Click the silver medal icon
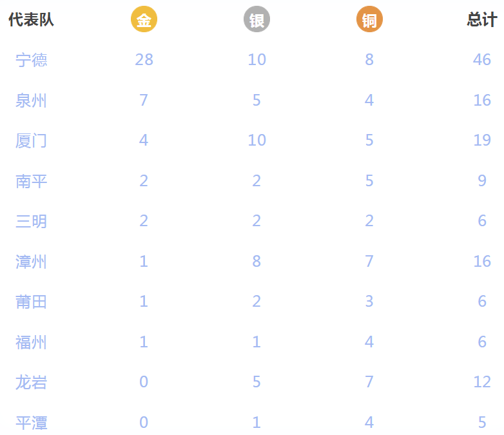Screen dimensions: 504x435 pyautogui.click(x=257, y=19)
